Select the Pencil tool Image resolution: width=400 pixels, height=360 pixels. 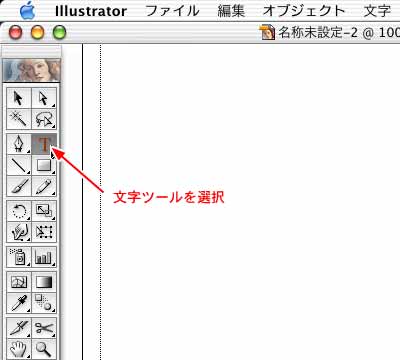click(x=44, y=186)
